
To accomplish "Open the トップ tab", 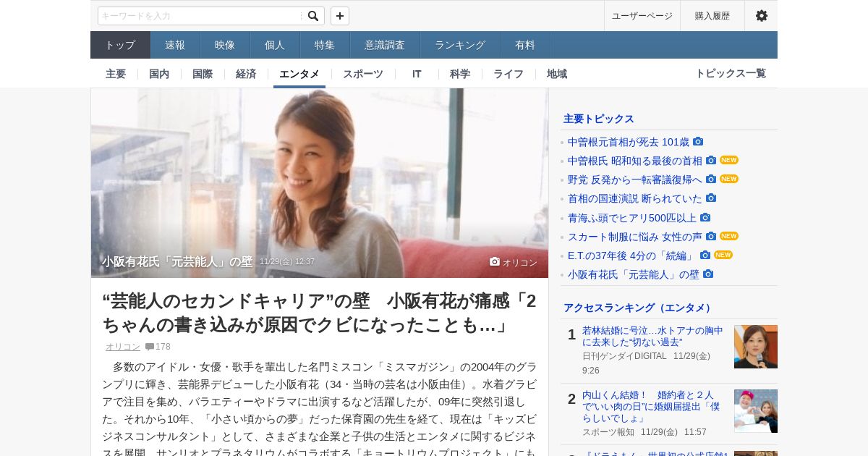I will point(120,45).
